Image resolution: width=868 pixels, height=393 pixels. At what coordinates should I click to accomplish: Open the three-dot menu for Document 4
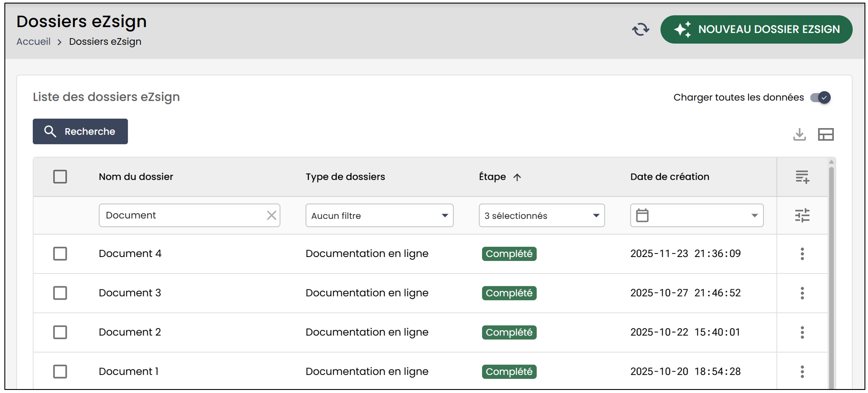coord(802,254)
